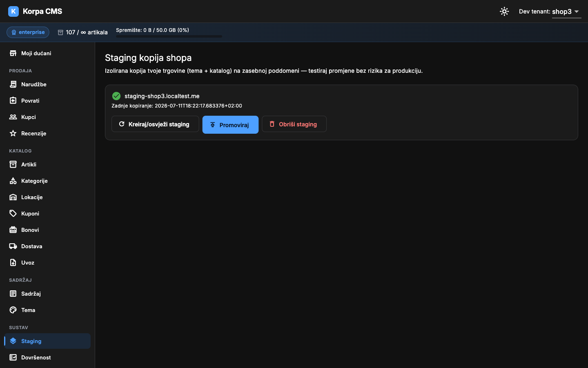Click the Obriši staging button
588x368 pixels.
coord(294,124)
